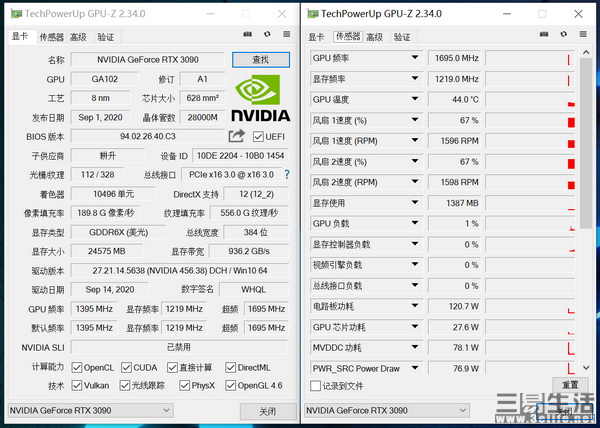Screen dimensions: 600x428
Task: Click the 已禁用 NVIDIA SLI field
Action: (x=179, y=347)
